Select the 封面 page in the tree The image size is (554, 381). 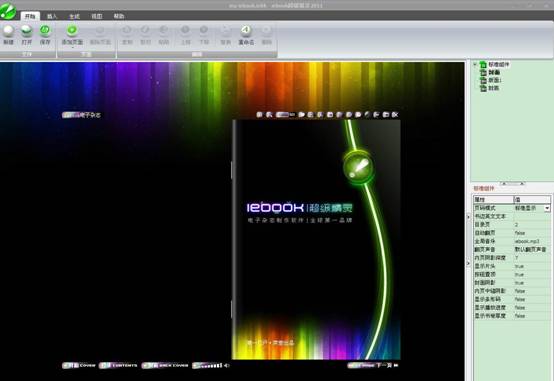pyautogui.click(x=493, y=72)
